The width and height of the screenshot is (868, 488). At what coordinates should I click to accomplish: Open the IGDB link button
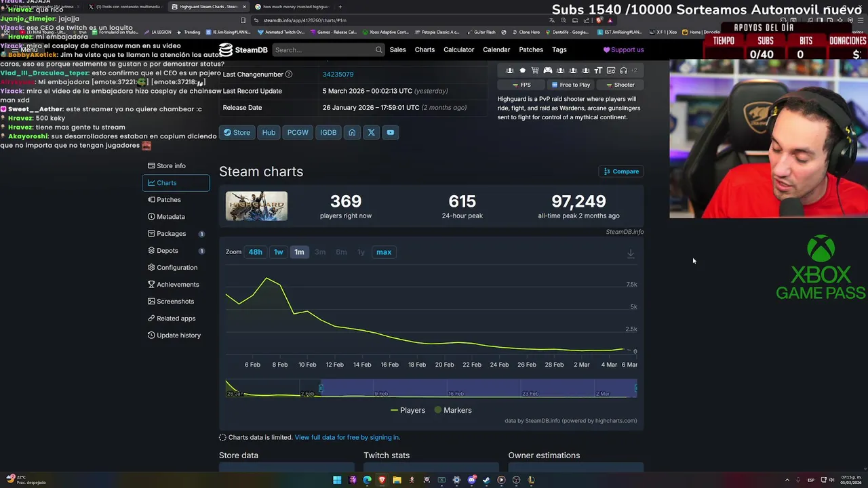[328, 132]
